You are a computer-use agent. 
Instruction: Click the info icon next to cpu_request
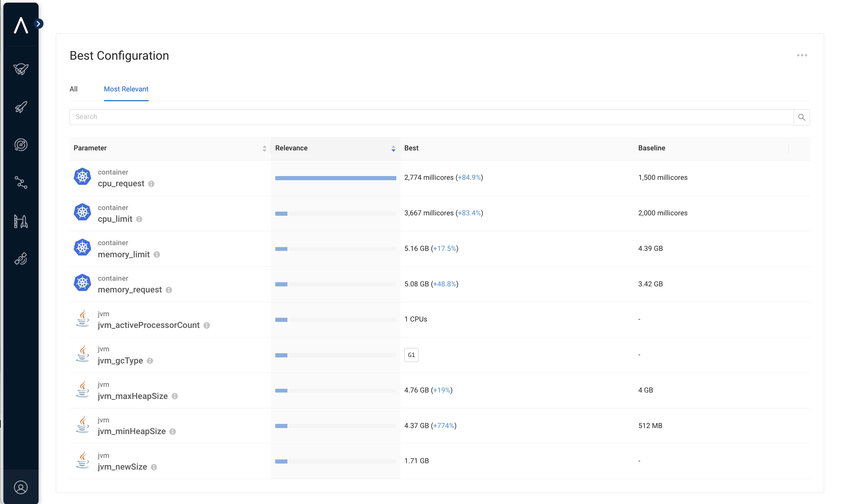[x=151, y=184]
